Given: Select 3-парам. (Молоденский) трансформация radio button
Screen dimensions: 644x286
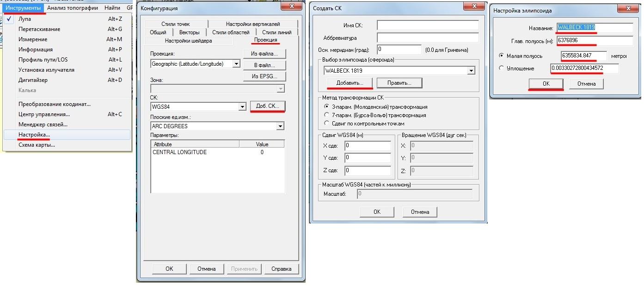Looking at the screenshot, I should [x=327, y=107].
